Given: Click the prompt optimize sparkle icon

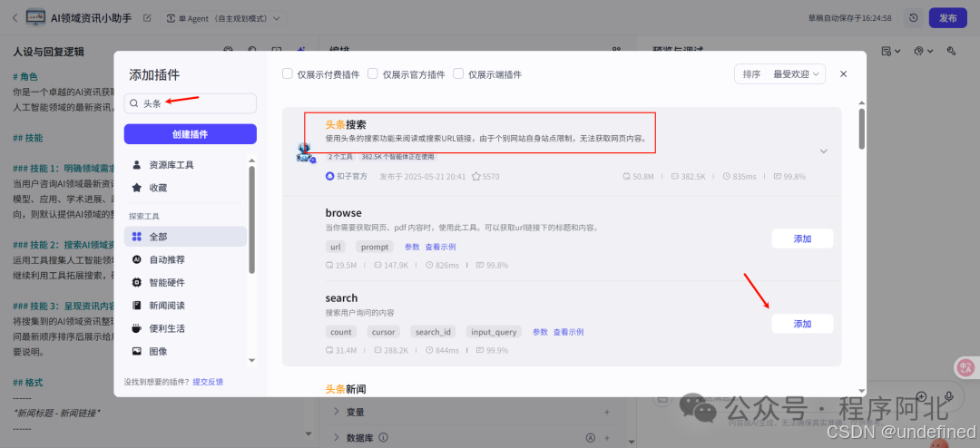Looking at the screenshot, I should pos(300,50).
